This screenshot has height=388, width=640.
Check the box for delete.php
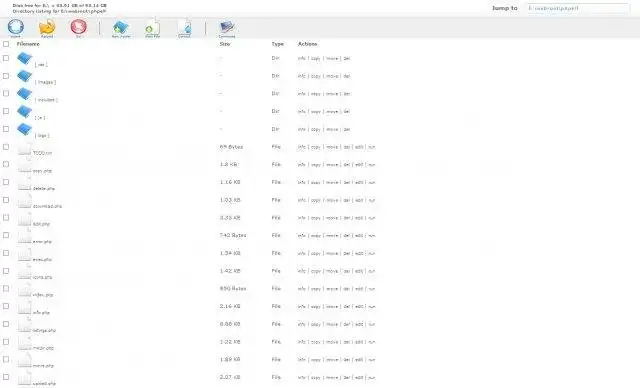(6, 182)
